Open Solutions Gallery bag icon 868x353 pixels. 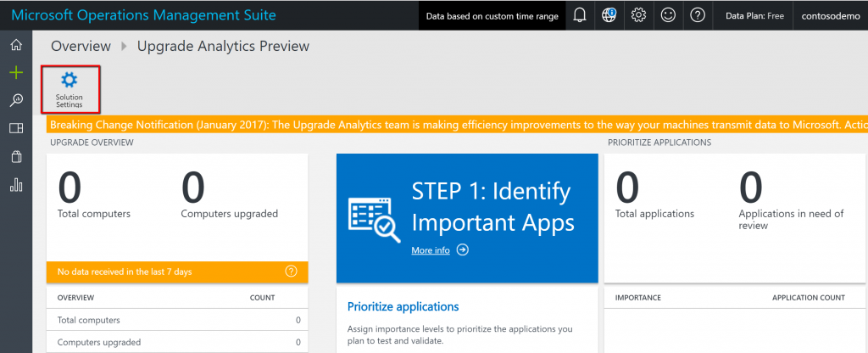point(16,157)
